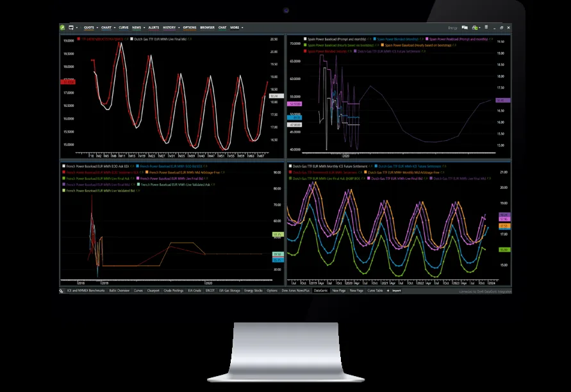Open the MORE menu
Image resolution: width=571 pixels, height=392 pixels.
point(235,28)
